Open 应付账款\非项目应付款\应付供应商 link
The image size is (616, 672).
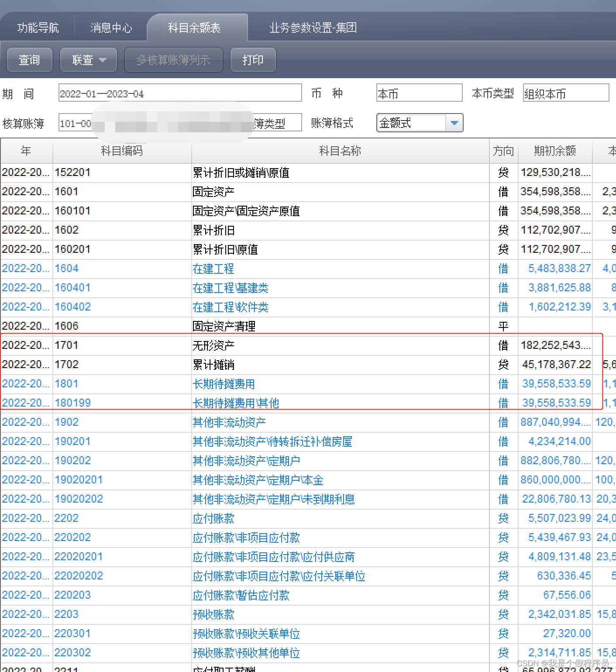(x=274, y=557)
